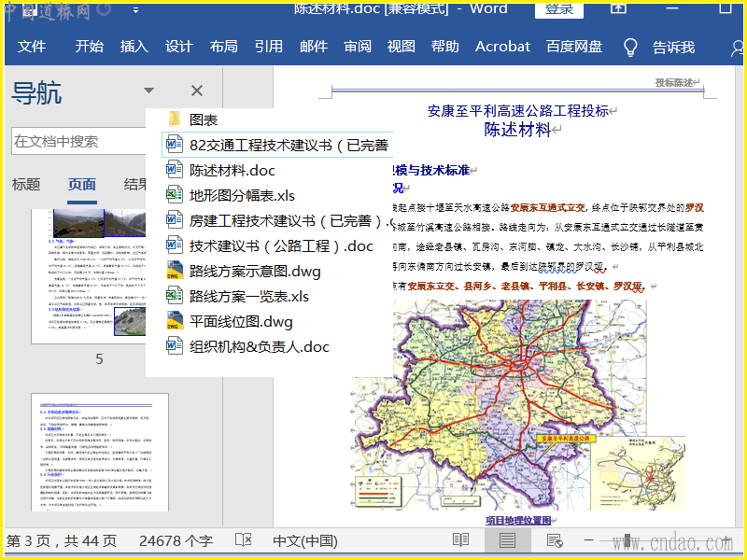Open Quick Access Toolbar customize dropdown
This screenshot has width=747, height=560.
136,9
